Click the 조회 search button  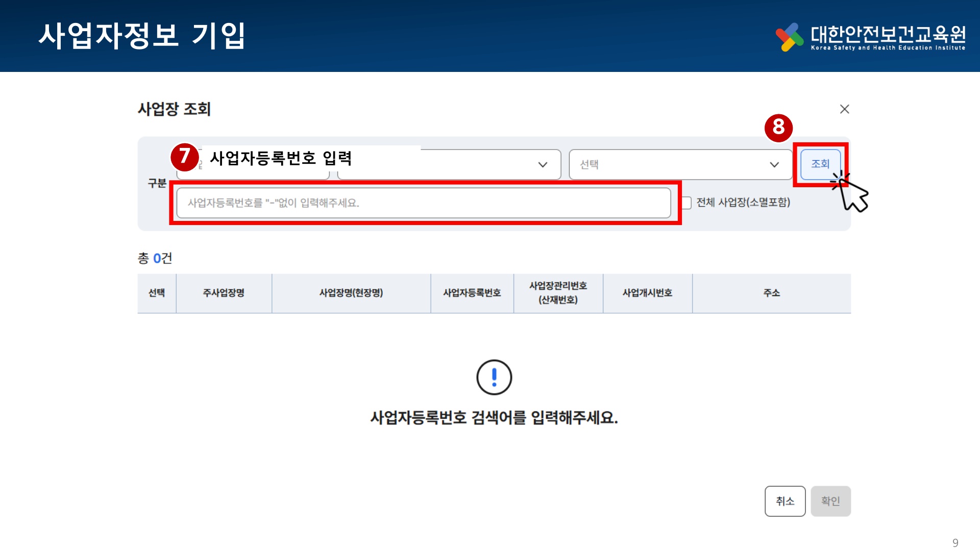820,164
